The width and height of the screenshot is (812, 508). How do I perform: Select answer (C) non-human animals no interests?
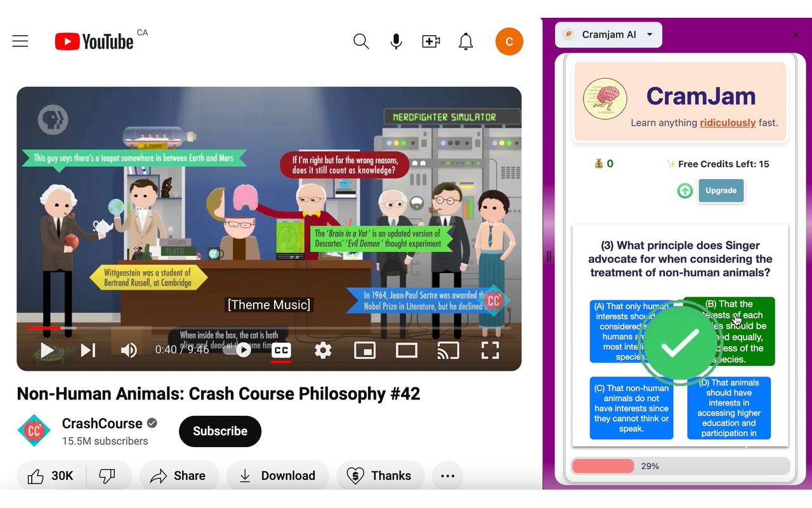click(x=631, y=408)
